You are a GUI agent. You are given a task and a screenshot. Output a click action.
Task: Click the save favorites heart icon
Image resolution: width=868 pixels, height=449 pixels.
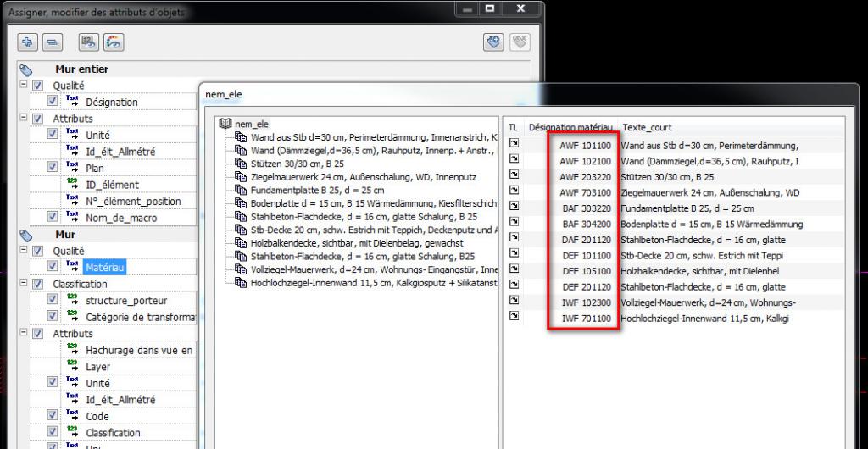(x=493, y=42)
